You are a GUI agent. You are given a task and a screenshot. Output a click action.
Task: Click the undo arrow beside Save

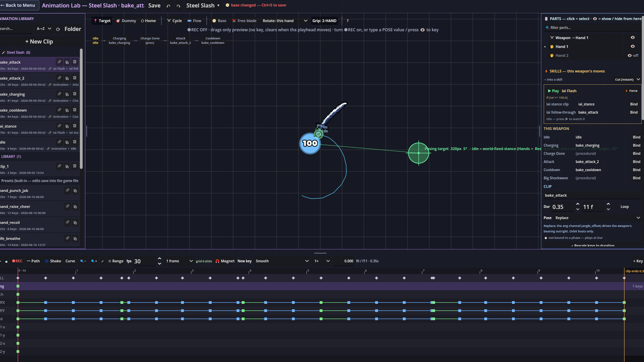(x=168, y=6)
